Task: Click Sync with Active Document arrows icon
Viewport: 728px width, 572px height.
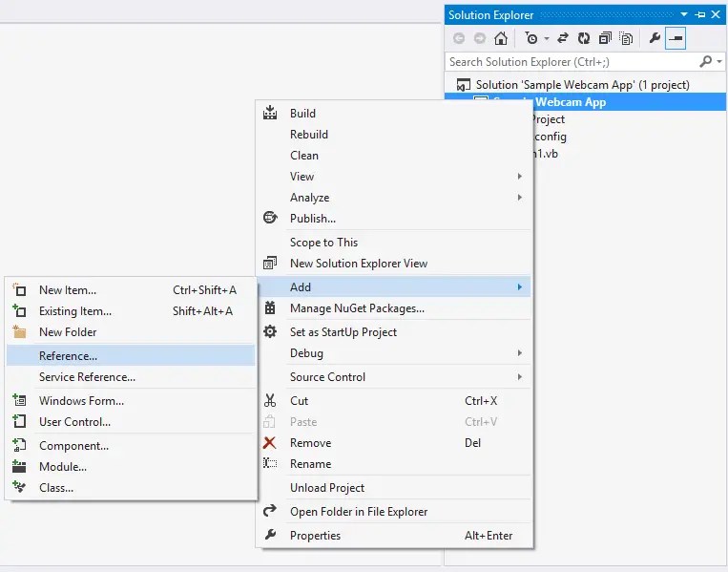Action: coord(563,38)
